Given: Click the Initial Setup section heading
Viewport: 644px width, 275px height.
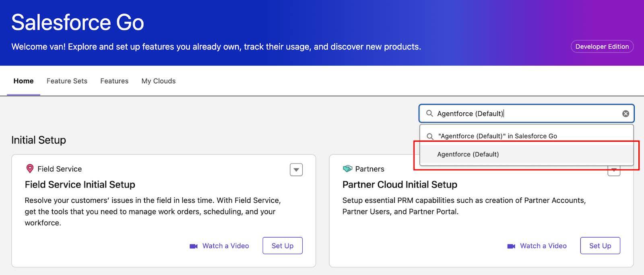Looking at the screenshot, I should (39, 140).
